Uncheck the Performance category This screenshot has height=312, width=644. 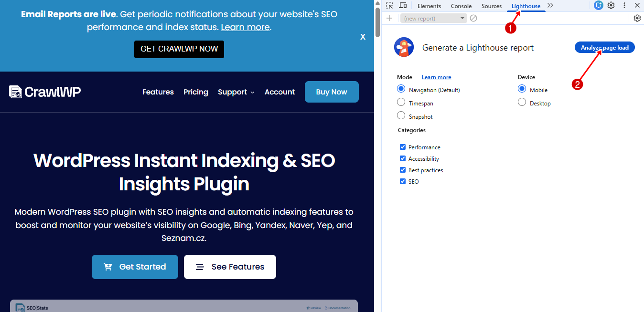click(403, 147)
